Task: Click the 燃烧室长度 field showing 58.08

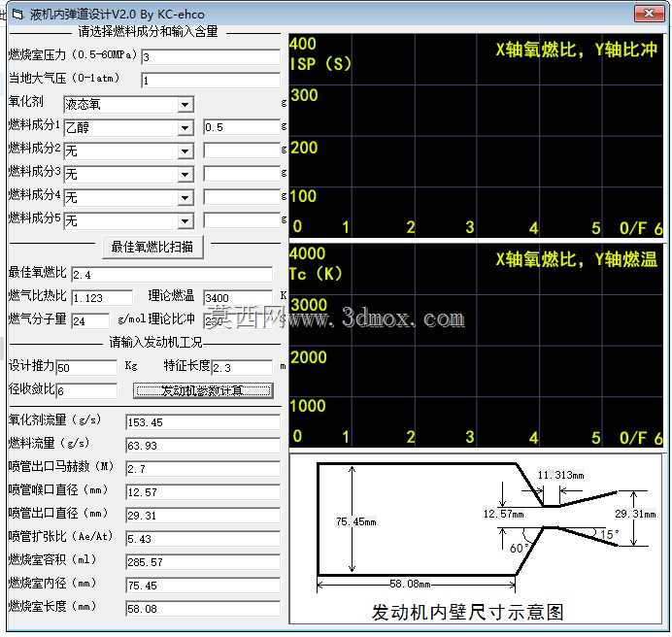Action: coord(203,608)
